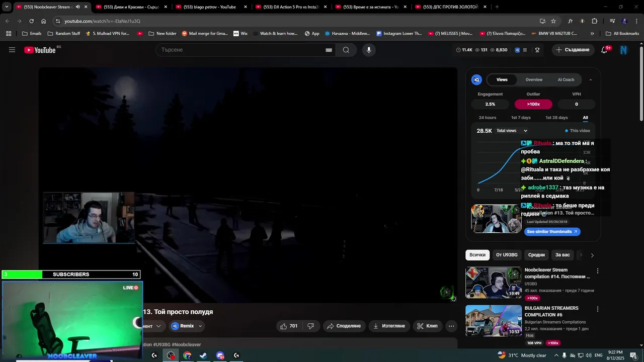Click the search magnifier button

(x=346, y=50)
